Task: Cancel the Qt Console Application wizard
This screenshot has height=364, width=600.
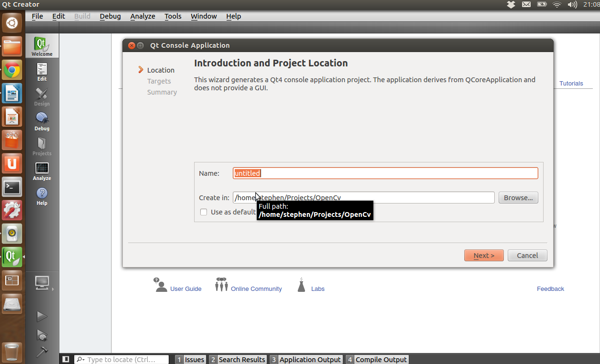Action: pyautogui.click(x=527, y=256)
